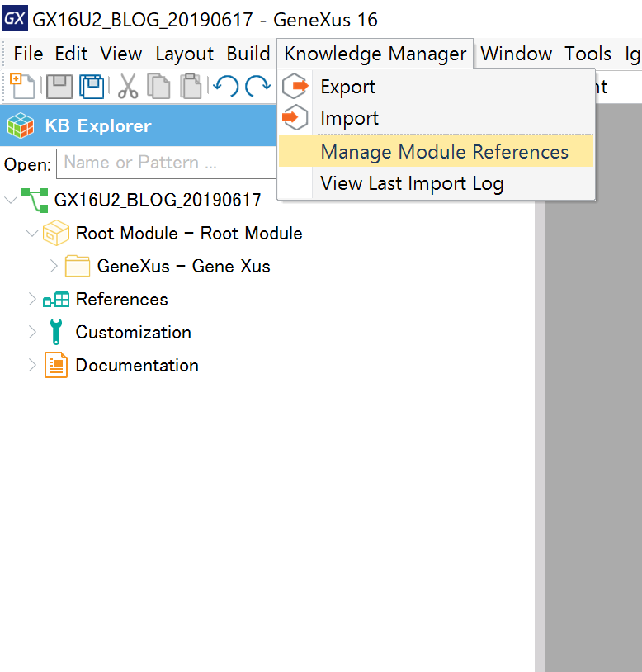This screenshot has height=672, width=642.
Task: Click the Documentation page icon
Action: tap(56, 365)
